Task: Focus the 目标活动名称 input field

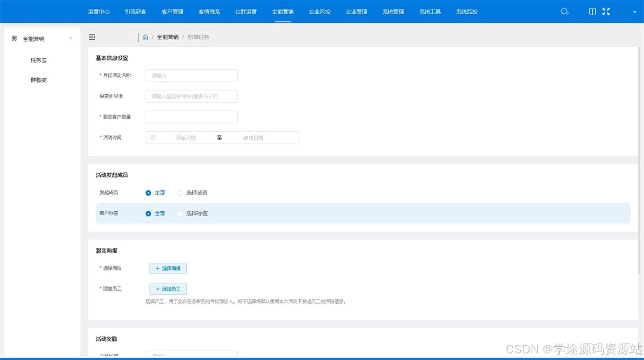Action: coord(192,76)
